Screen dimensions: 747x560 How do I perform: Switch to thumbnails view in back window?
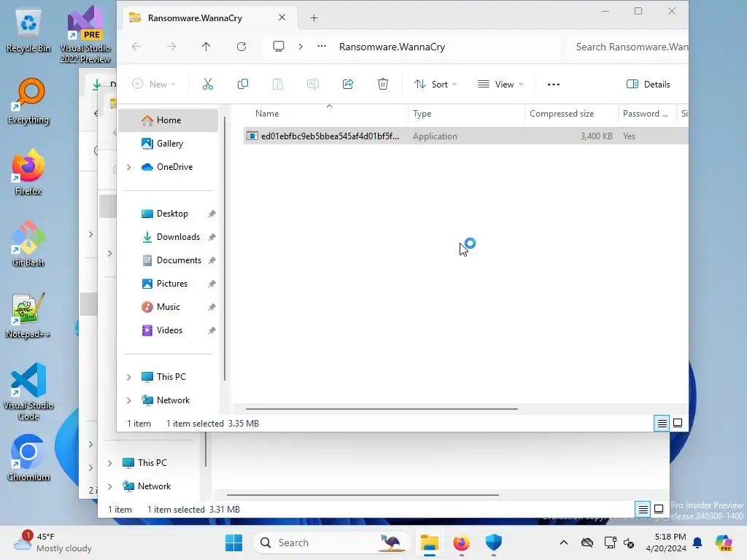click(659, 509)
